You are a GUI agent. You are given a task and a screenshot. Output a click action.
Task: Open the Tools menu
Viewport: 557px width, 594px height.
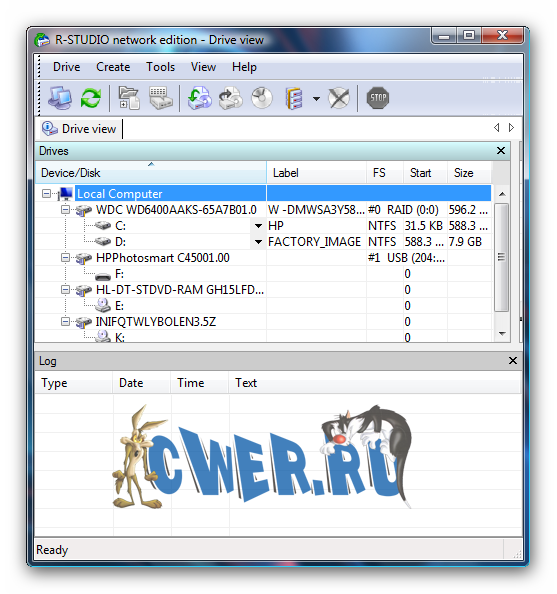pyautogui.click(x=161, y=67)
